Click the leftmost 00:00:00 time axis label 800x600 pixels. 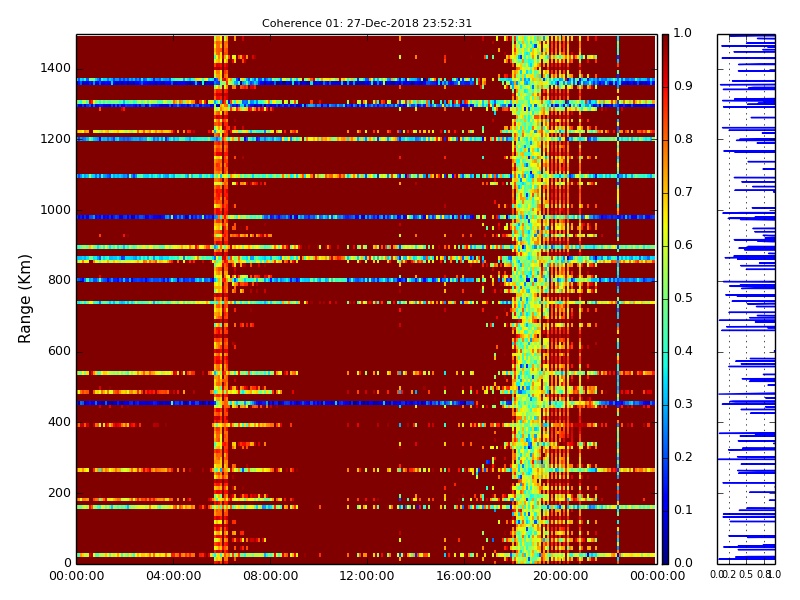tap(77, 576)
